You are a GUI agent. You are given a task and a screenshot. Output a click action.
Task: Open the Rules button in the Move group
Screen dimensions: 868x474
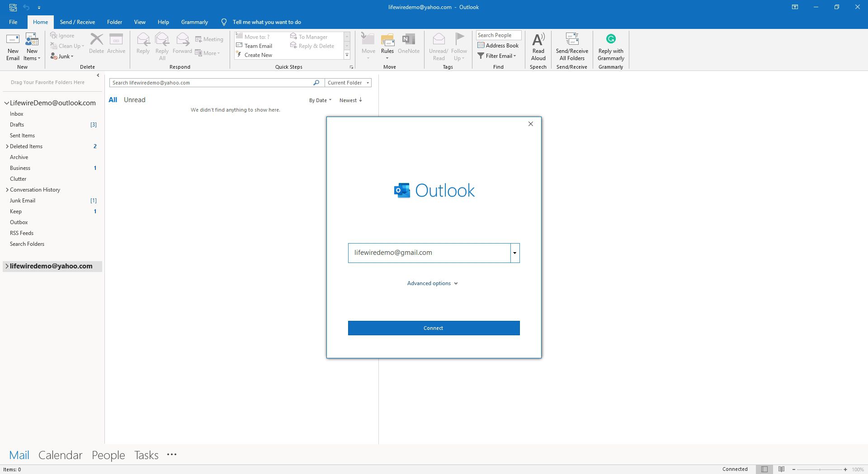tap(387, 47)
